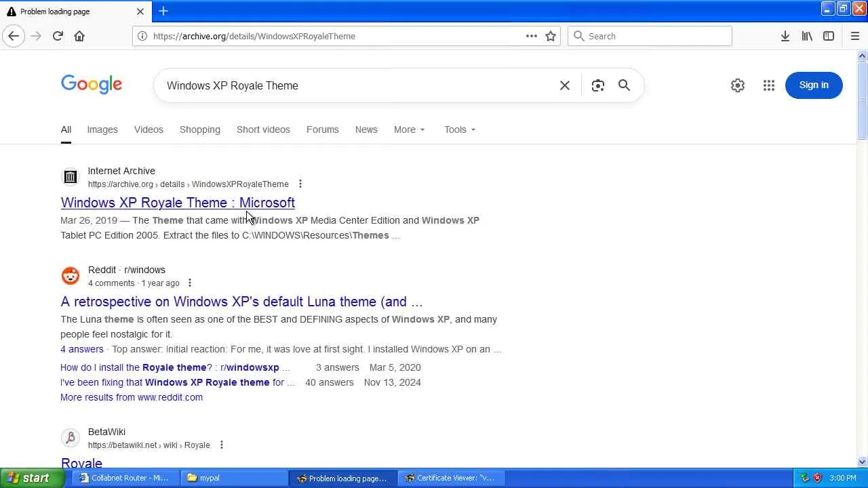868x488 pixels.
Task: Clear the Google search query
Action: coord(565,85)
